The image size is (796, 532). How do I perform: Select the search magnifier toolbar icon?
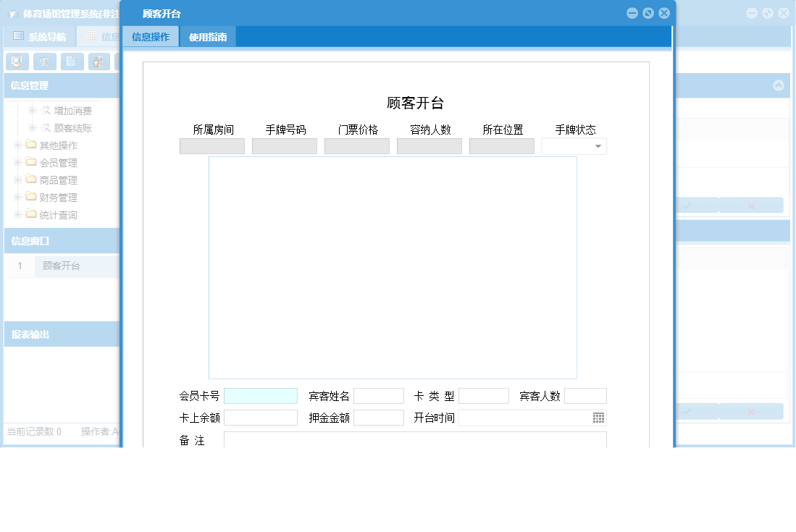coord(17,62)
